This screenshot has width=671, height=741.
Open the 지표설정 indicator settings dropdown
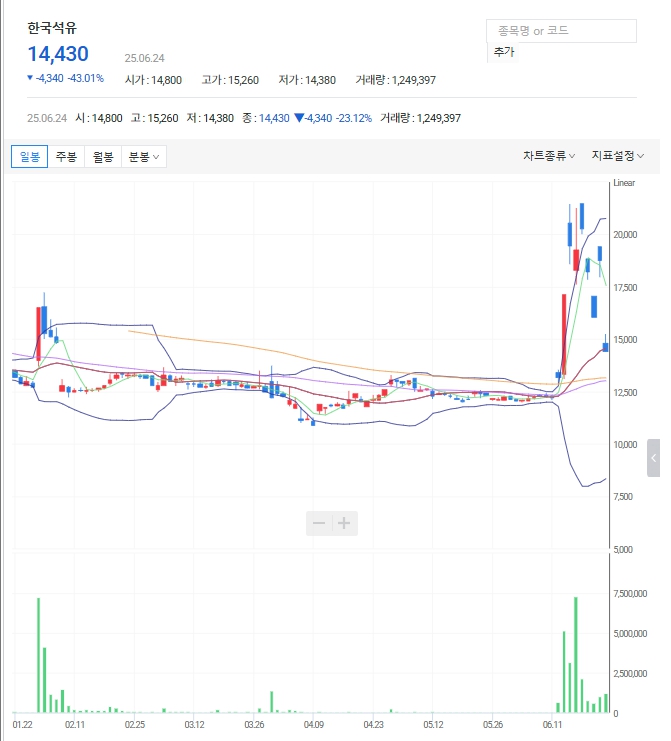coord(618,155)
